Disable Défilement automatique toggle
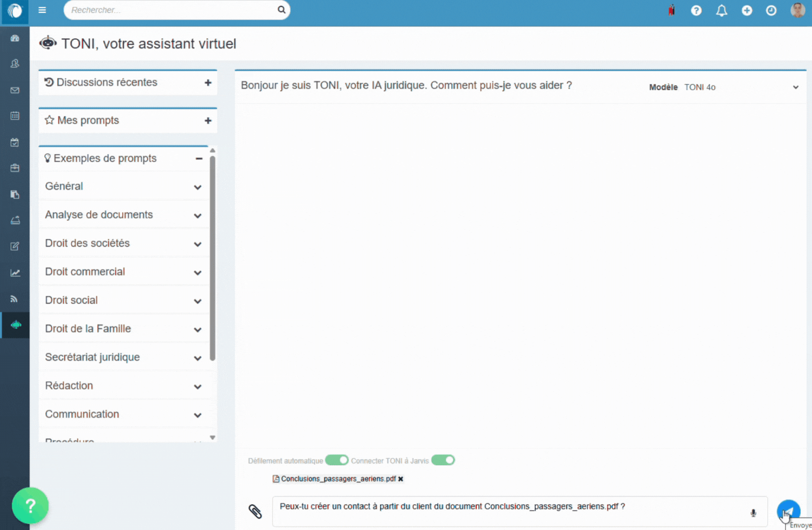The height and width of the screenshot is (530, 812). tap(336, 460)
